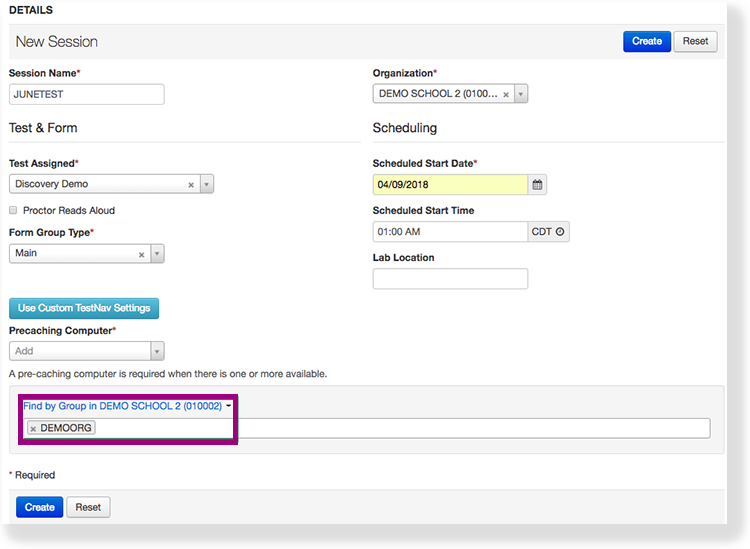Click the Lab Location text field
The image size is (750, 549).
coord(449,279)
